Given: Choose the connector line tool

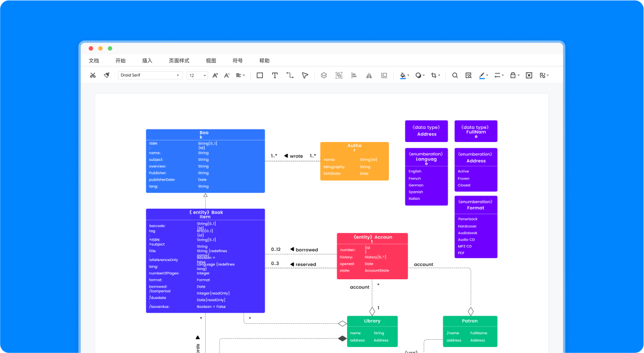Looking at the screenshot, I should [290, 75].
